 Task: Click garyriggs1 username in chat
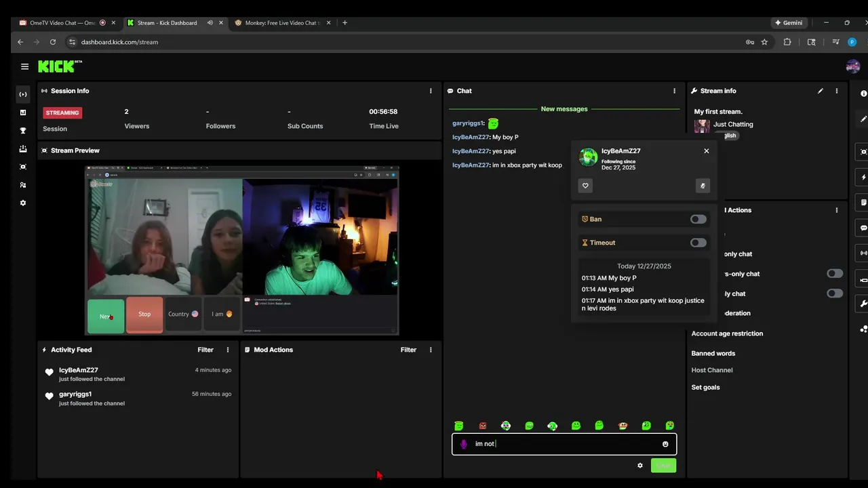click(x=468, y=123)
